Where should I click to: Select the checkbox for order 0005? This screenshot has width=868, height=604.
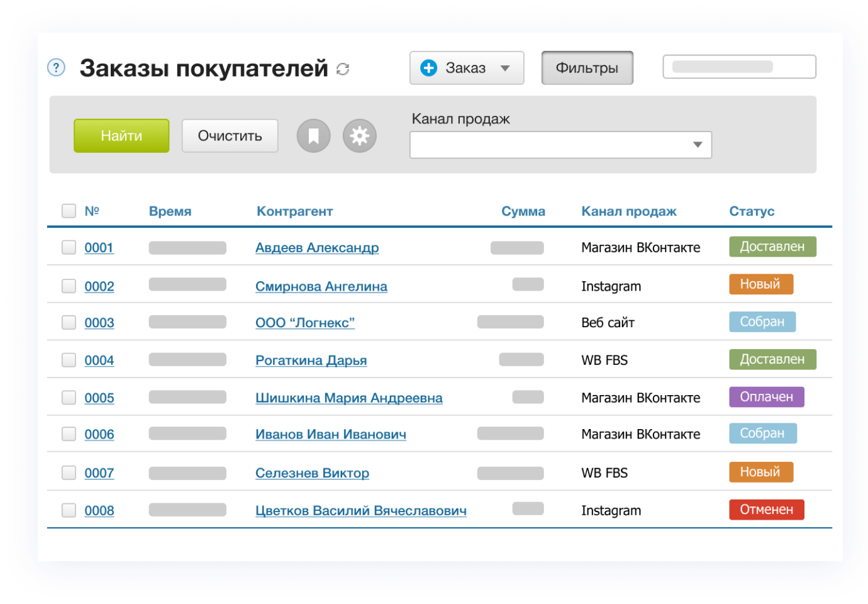coord(69,398)
